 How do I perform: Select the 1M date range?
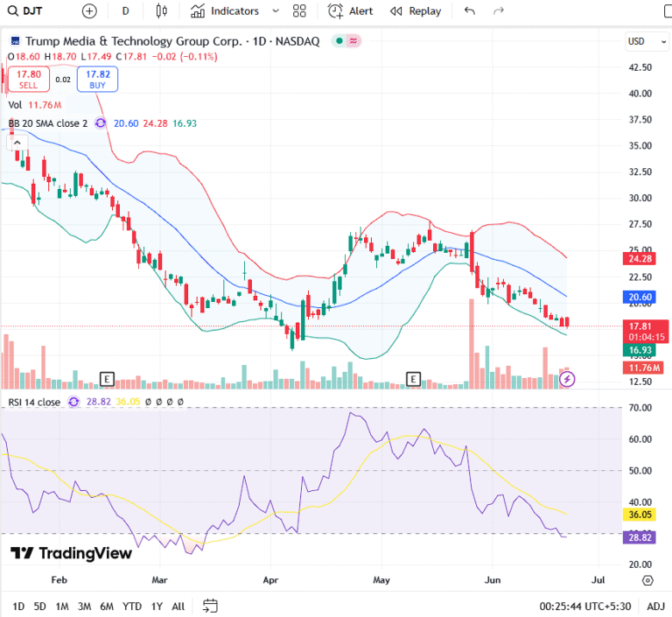[x=62, y=606]
